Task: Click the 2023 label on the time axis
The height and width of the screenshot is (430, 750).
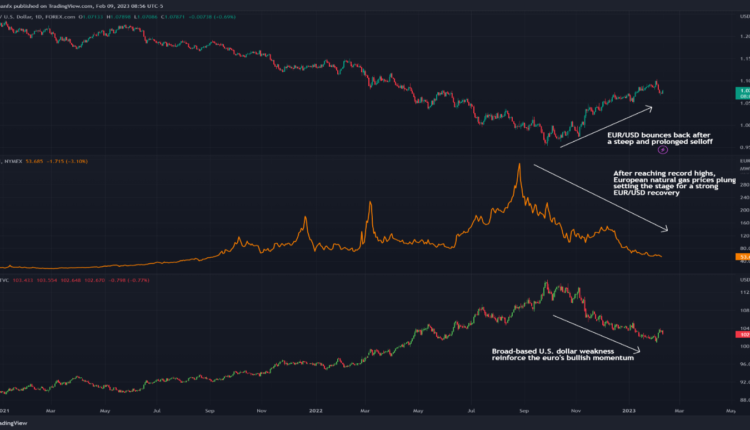Action: [629, 409]
